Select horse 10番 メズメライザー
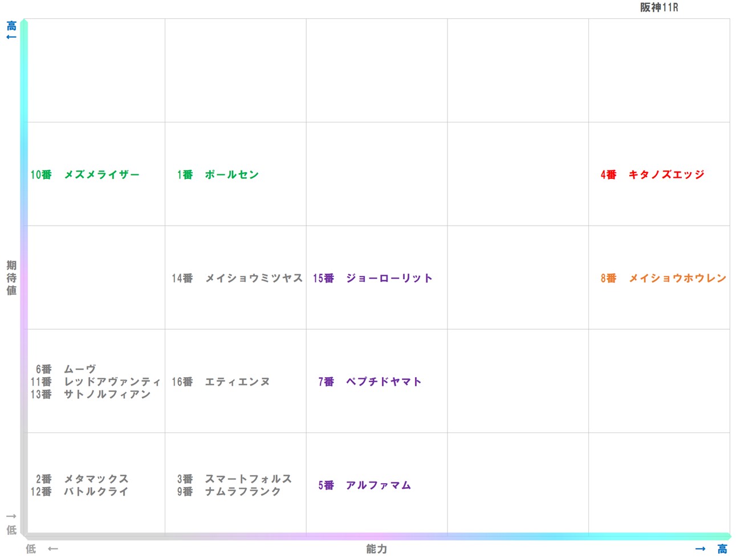Image resolution: width=736 pixels, height=560 pixels. 86,175
